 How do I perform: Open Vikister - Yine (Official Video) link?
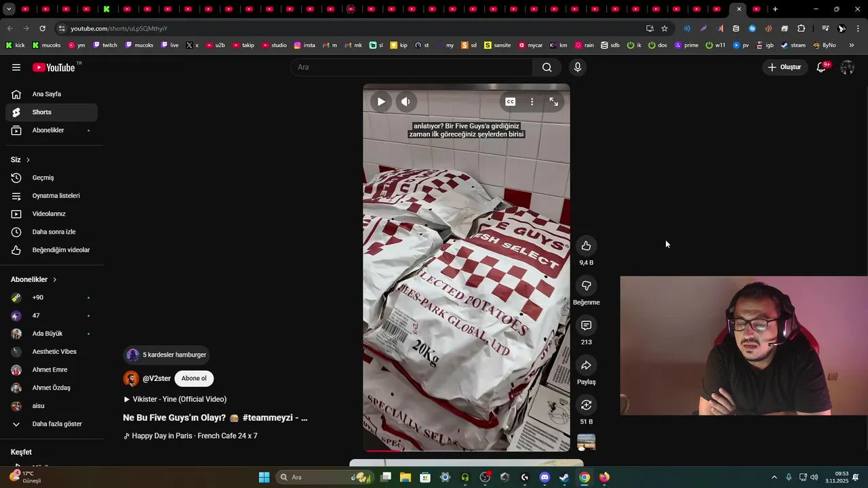click(175, 399)
